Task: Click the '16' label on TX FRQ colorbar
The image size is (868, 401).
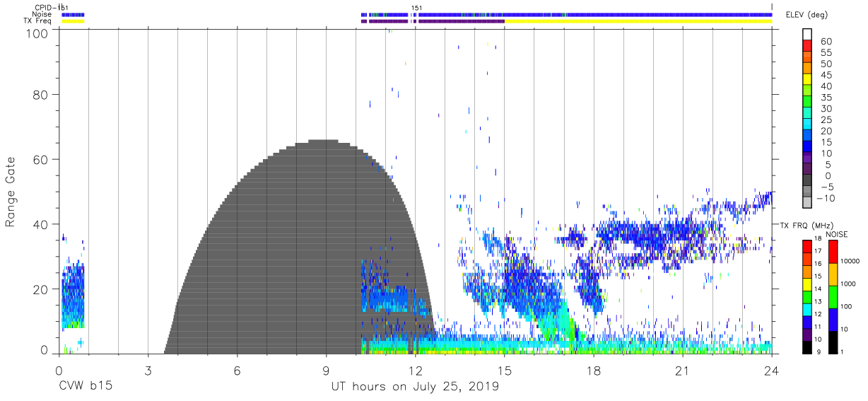Action: point(817,264)
